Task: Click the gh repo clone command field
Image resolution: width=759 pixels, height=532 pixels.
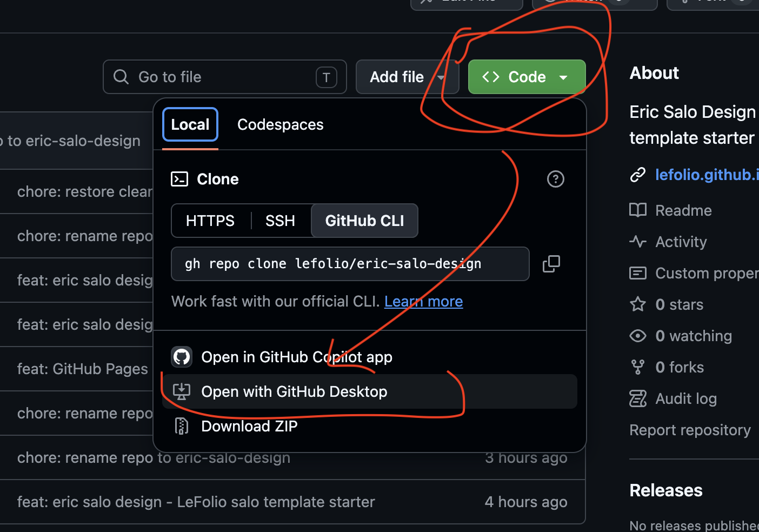Action: click(350, 264)
